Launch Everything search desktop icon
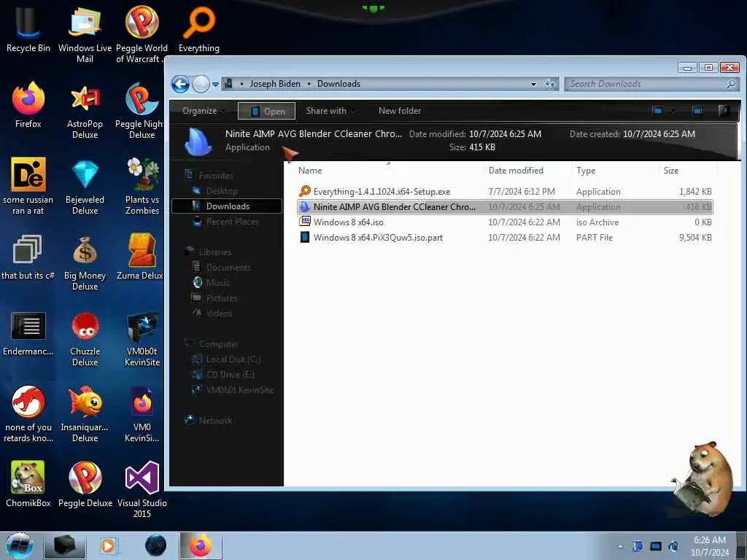The width and height of the screenshot is (747, 560). [x=199, y=28]
